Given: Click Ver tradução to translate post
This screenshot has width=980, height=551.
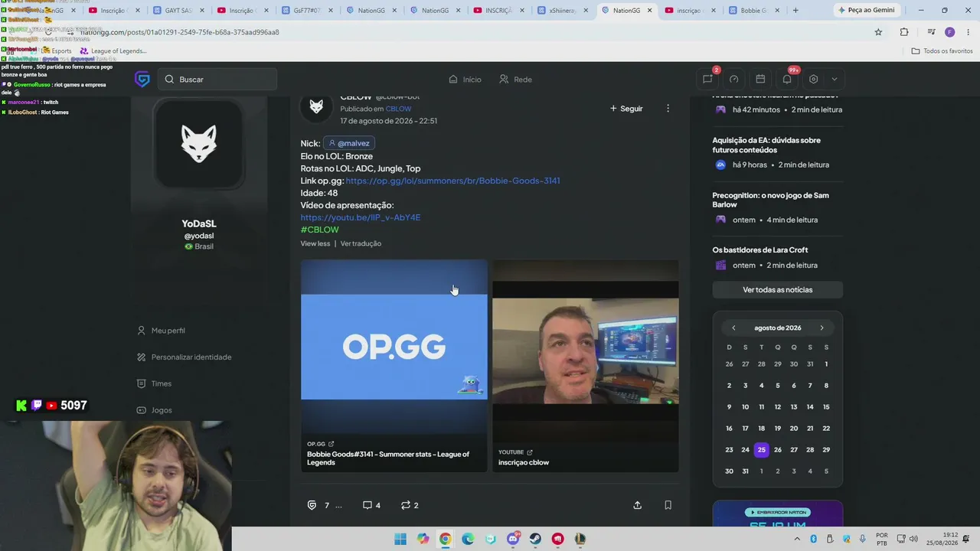Looking at the screenshot, I should (x=361, y=243).
